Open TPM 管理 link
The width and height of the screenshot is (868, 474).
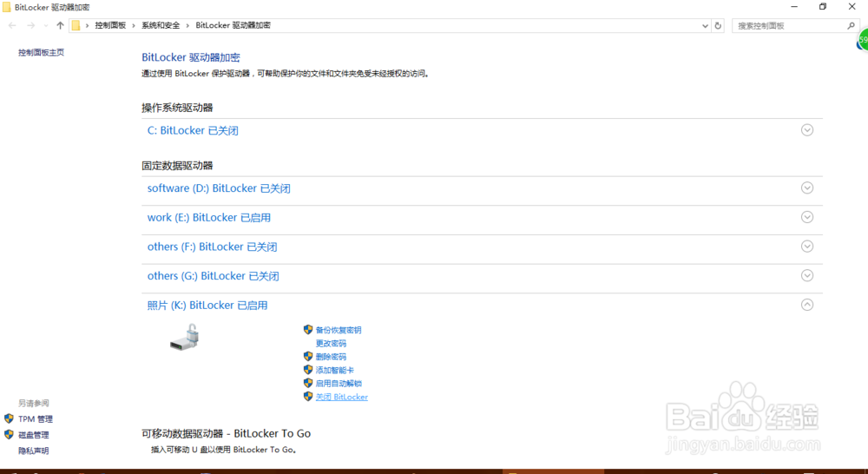pyautogui.click(x=36, y=419)
